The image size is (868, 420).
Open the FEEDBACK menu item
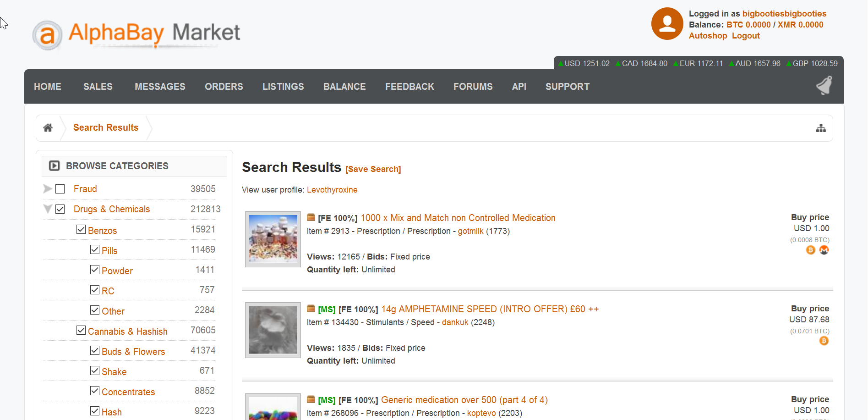tap(409, 87)
